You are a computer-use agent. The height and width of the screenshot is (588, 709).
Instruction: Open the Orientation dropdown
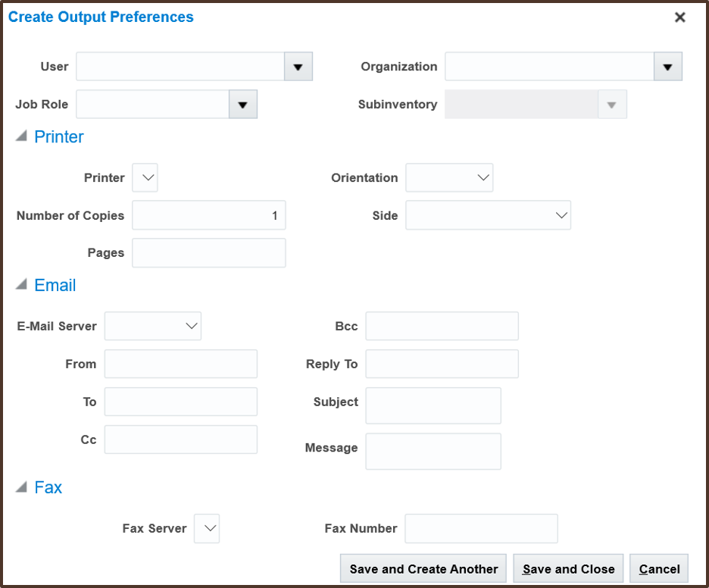pos(450,178)
